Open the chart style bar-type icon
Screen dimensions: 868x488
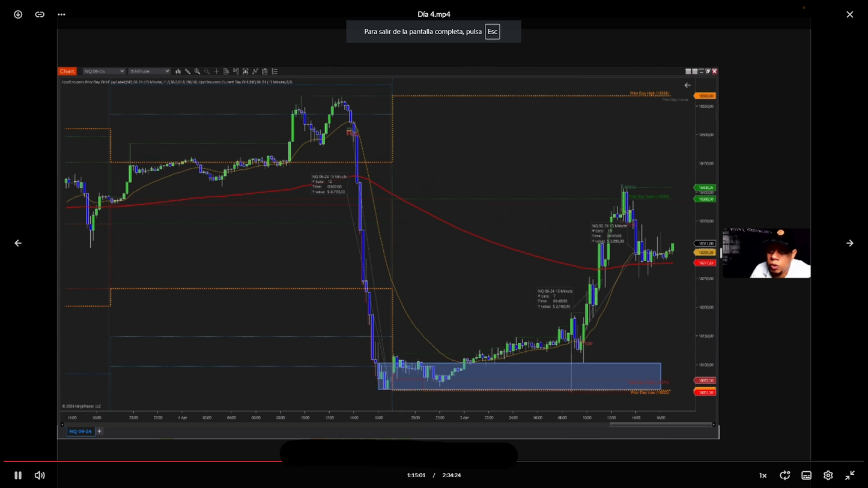coord(178,71)
